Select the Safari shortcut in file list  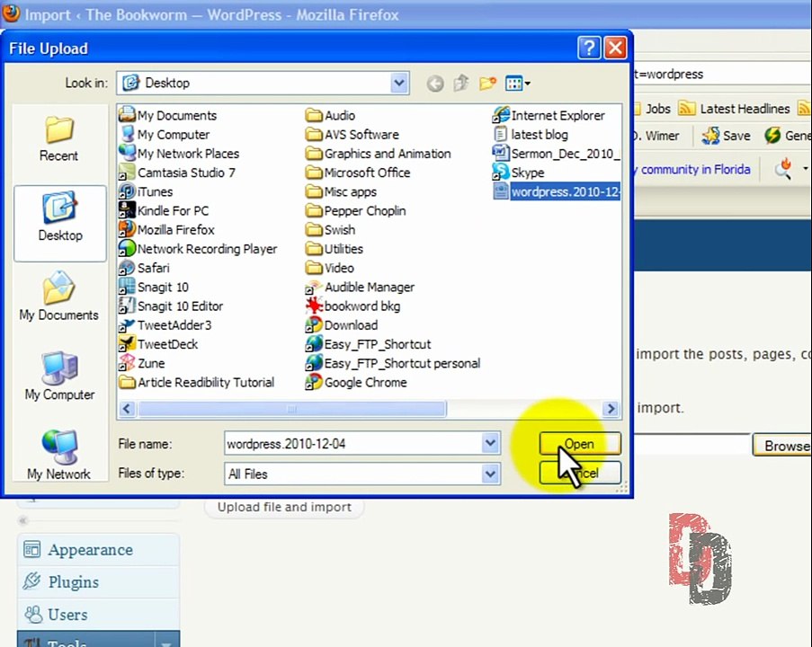pos(145,268)
